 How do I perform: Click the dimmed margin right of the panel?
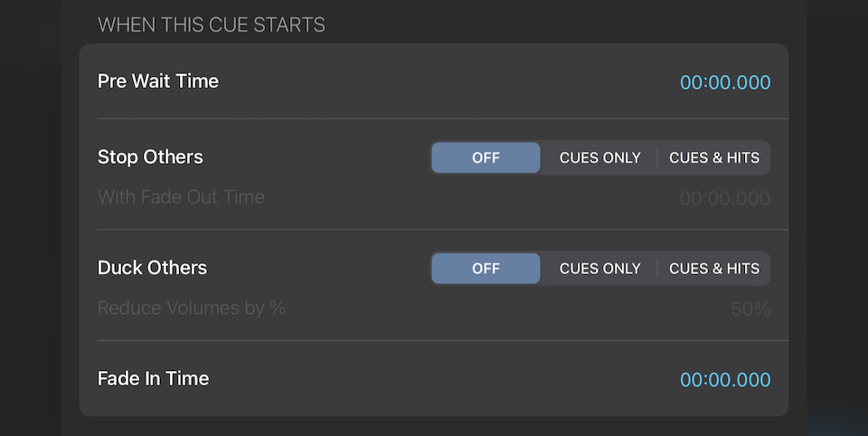[x=837, y=217]
